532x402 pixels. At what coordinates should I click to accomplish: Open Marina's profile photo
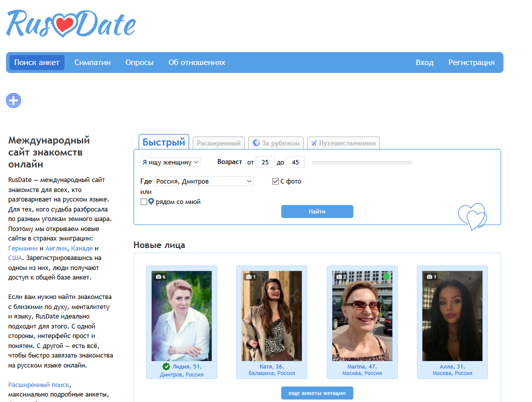(362, 316)
